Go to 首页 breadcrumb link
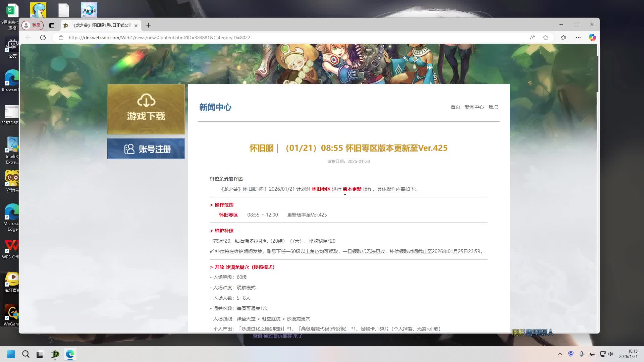The image size is (644, 362). tap(455, 107)
